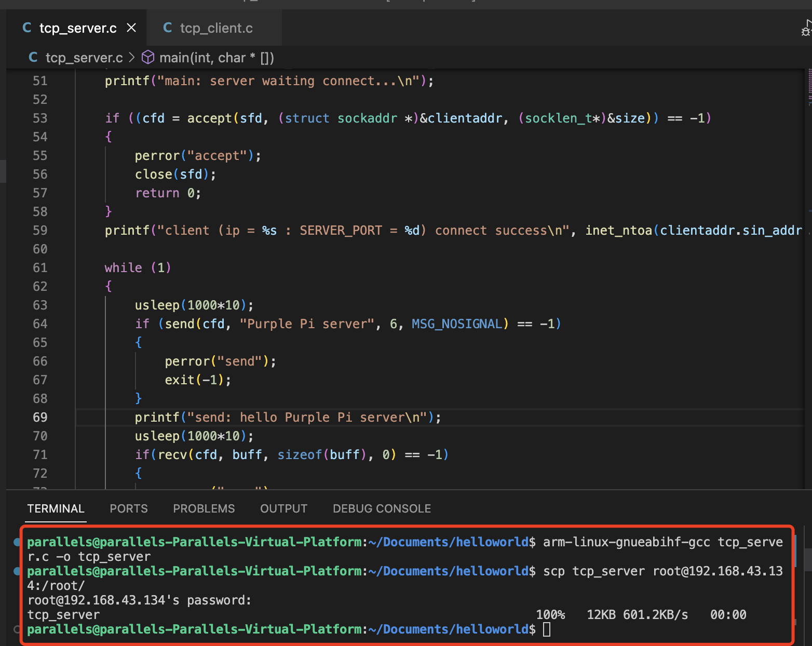The image size is (812, 646).
Task: Switch to the tcp_client.c tab
Action: tap(214, 28)
